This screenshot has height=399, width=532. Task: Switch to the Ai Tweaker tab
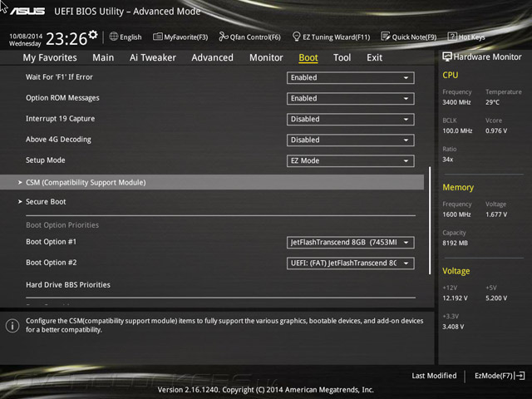click(153, 57)
